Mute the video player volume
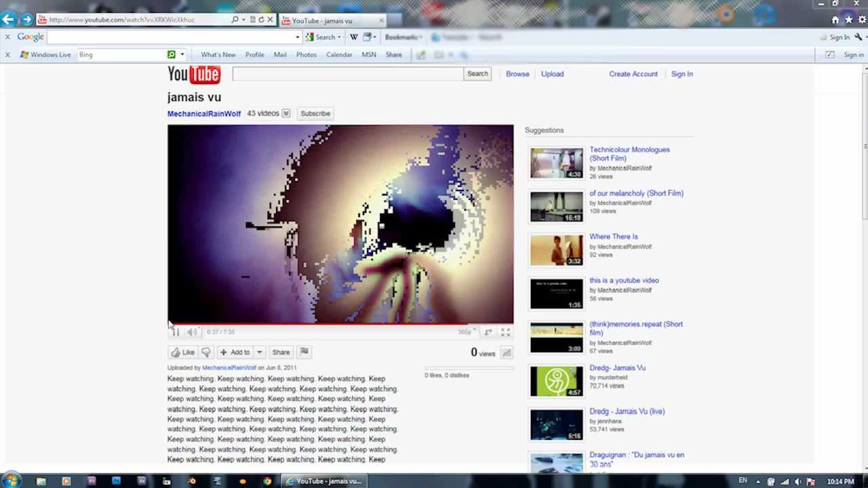The height and width of the screenshot is (488, 868). 192,331
